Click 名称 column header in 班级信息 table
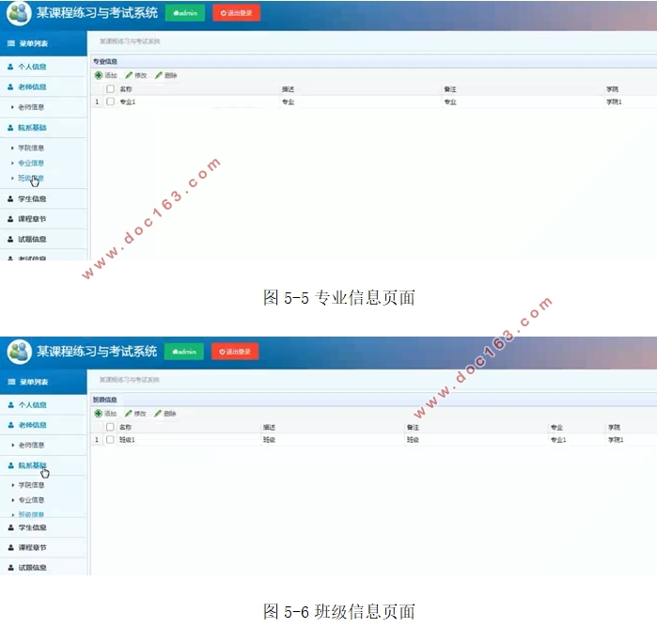 click(x=125, y=428)
